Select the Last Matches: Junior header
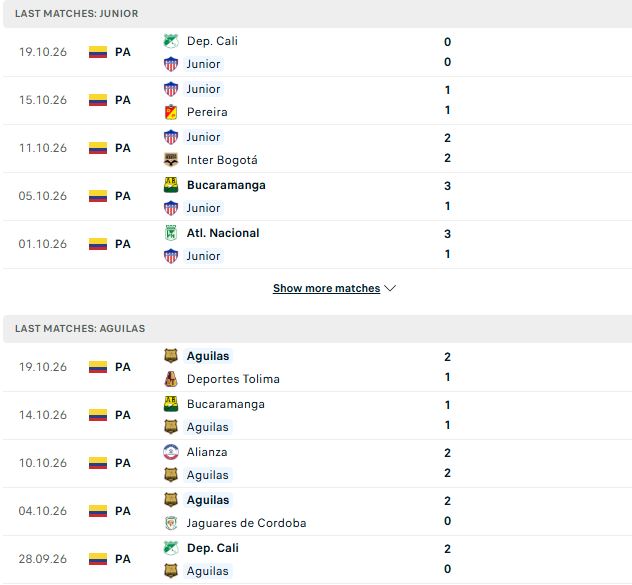The width and height of the screenshot is (632, 585). point(77,13)
